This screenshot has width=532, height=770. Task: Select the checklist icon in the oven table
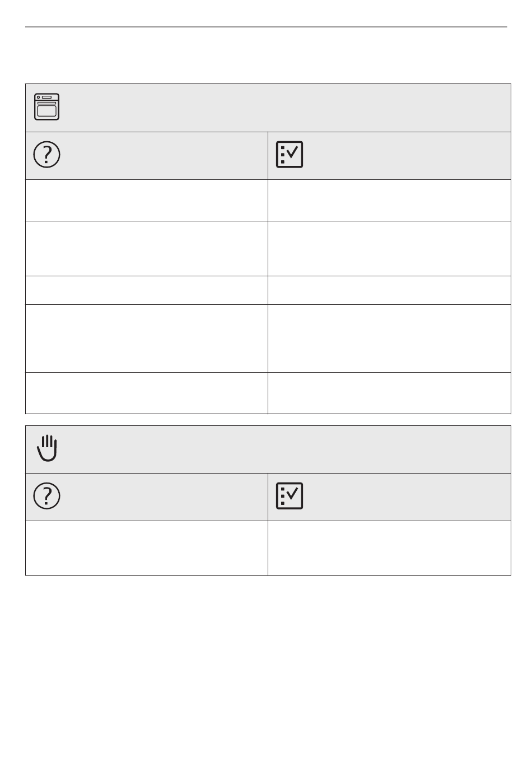click(x=290, y=155)
